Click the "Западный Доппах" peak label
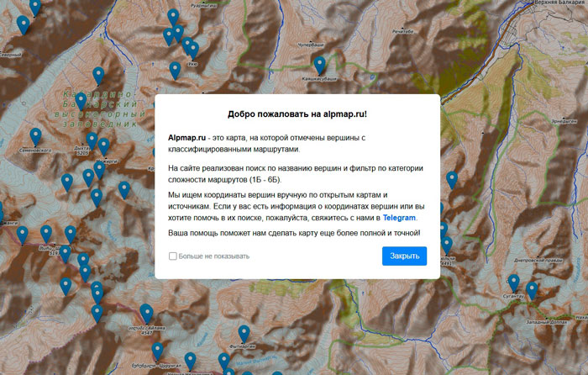This screenshot has width=588, height=375. coord(547,322)
